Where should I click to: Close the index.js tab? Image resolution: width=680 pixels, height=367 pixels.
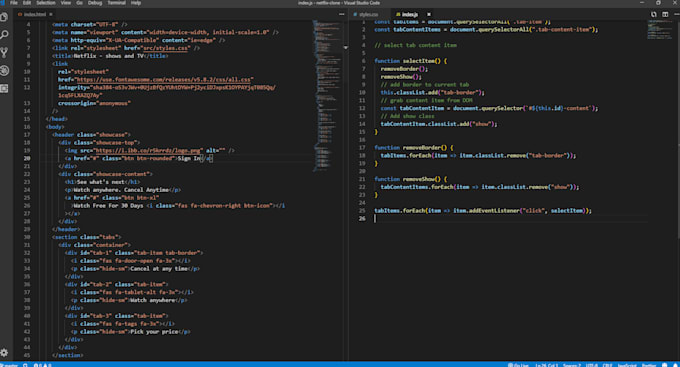tap(428, 14)
